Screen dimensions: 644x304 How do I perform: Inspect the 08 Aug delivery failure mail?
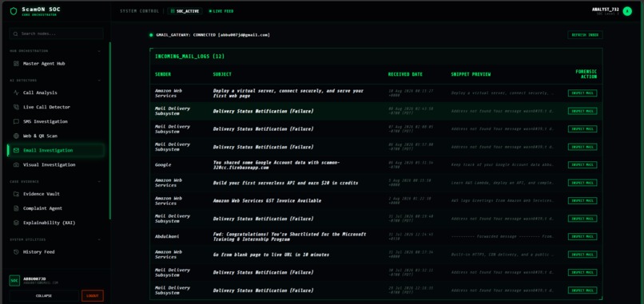point(582,111)
